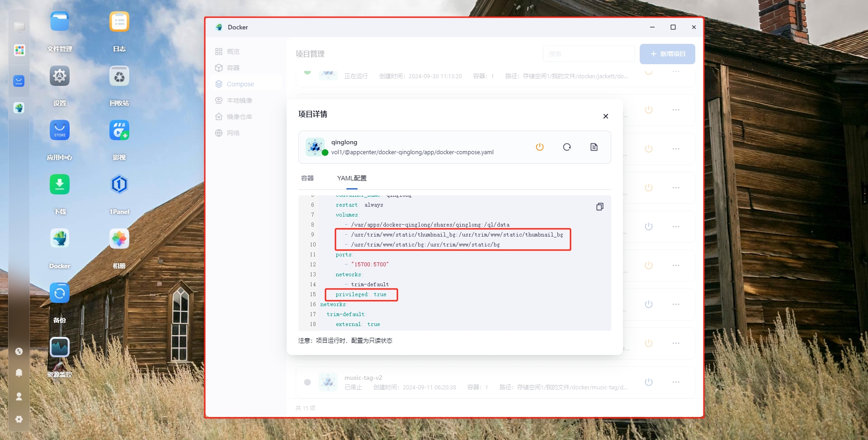Open the 回收站 desktop icon
This screenshot has width=868, height=440.
(x=119, y=76)
